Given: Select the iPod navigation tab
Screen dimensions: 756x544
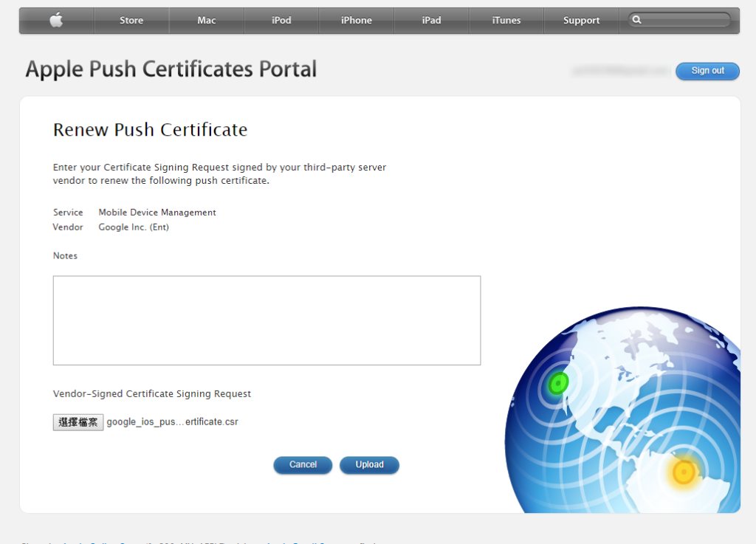Looking at the screenshot, I should point(281,20).
